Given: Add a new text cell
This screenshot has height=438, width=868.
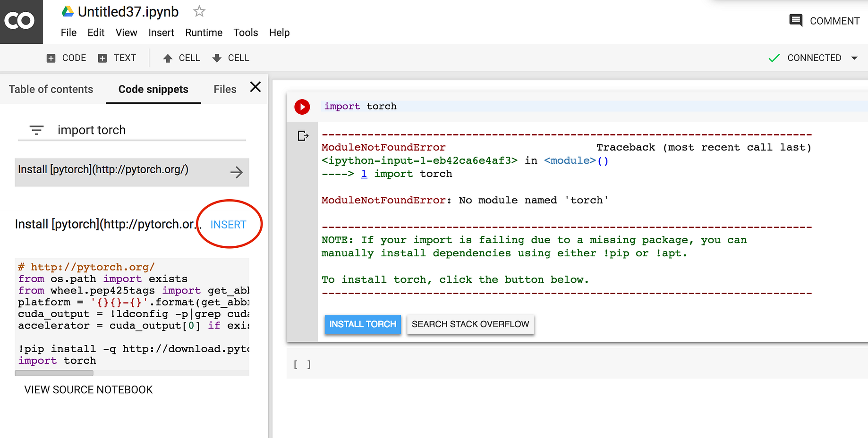Looking at the screenshot, I should coord(117,58).
